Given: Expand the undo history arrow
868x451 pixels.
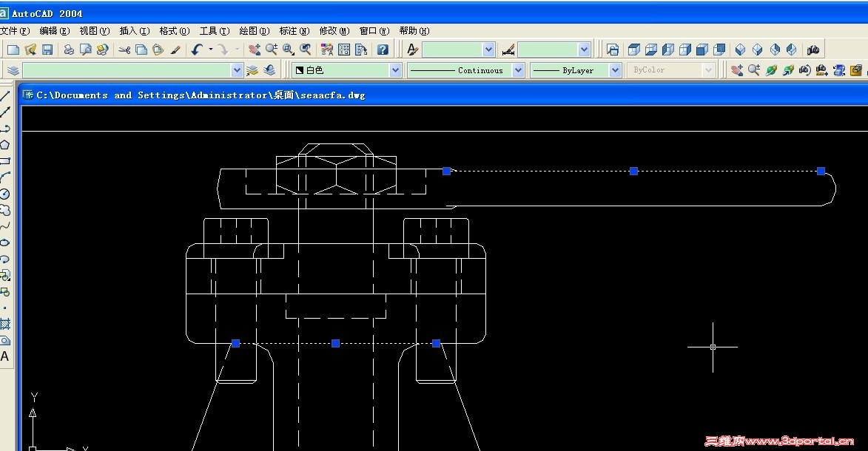Looking at the screenshot, I should click(x=211, y=50).
